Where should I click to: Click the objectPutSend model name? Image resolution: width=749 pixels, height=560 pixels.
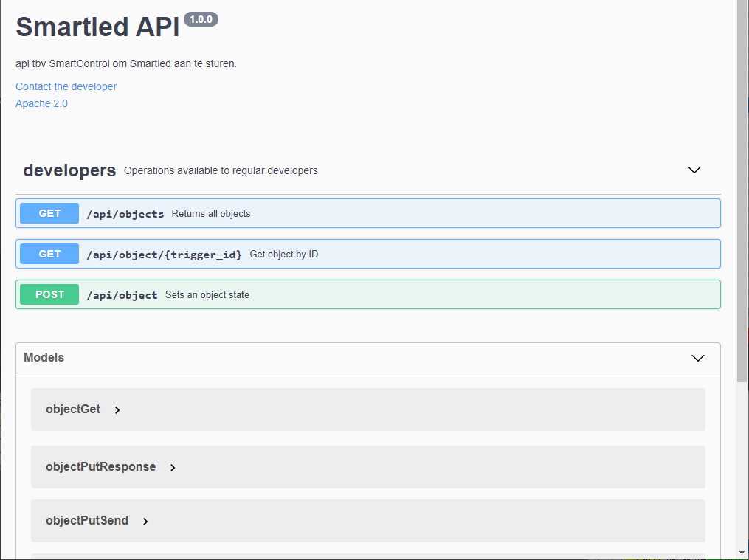[87, 520]
